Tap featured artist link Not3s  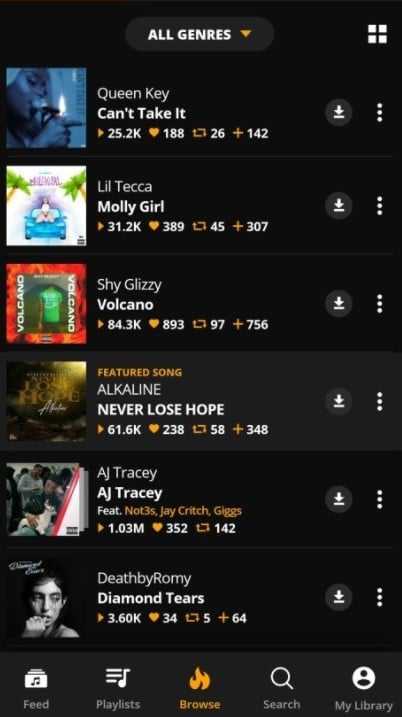(137, 511)
